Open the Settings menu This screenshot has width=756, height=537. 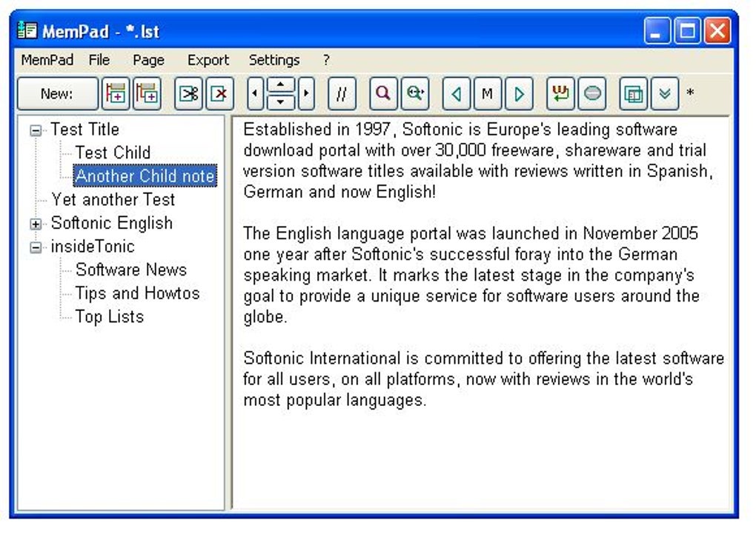point(274,60)
